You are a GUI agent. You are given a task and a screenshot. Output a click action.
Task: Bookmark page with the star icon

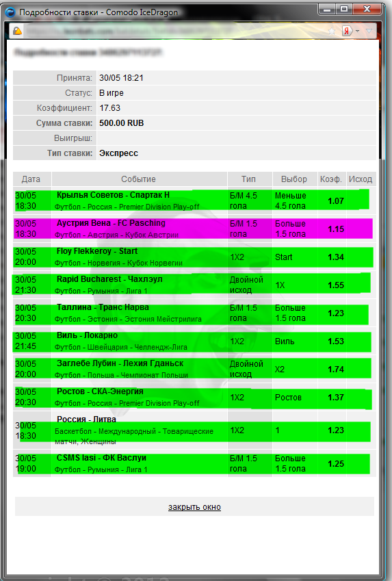(332, 31)
